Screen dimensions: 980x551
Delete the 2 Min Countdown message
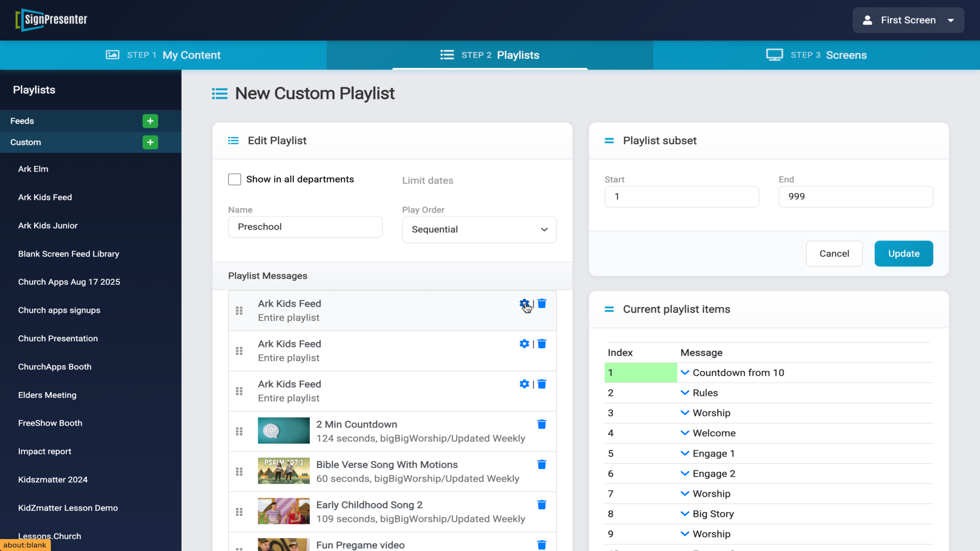542,424
